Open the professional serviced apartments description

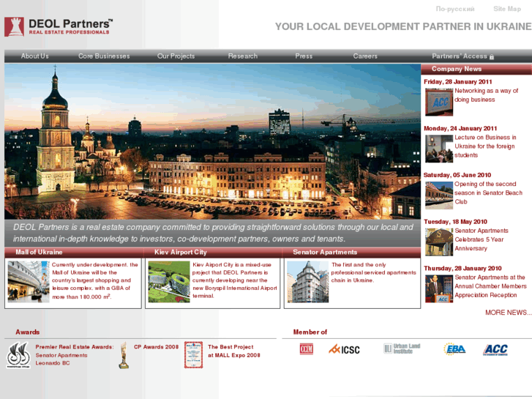pos(373,272)
